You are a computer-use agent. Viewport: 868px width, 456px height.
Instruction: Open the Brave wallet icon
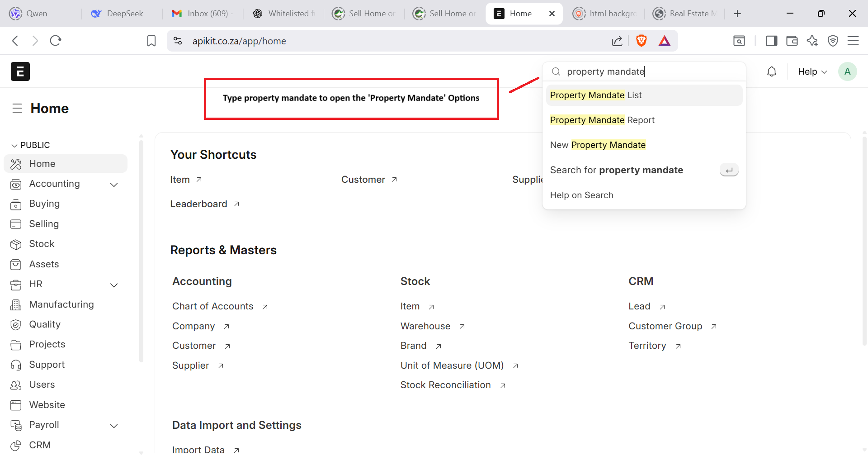pos(792,41)
